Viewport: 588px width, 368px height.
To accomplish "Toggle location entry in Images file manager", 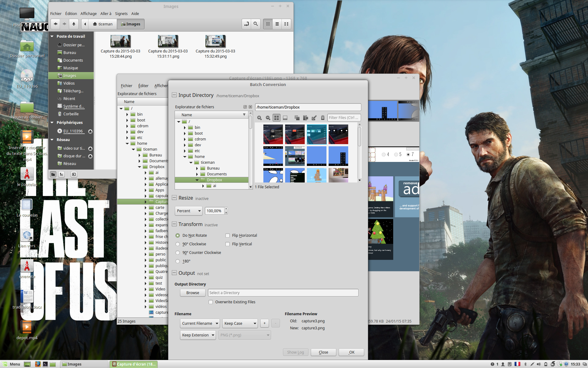I will [247, 24].
